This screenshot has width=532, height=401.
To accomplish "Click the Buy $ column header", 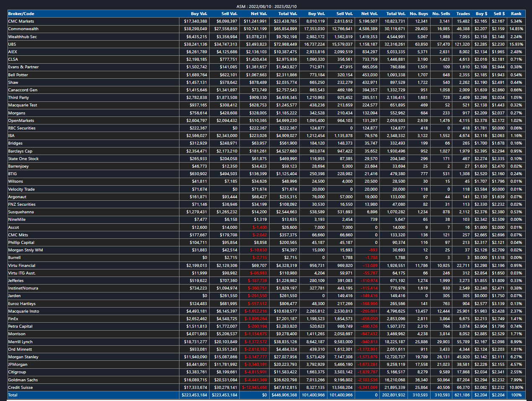I will 481,14.
